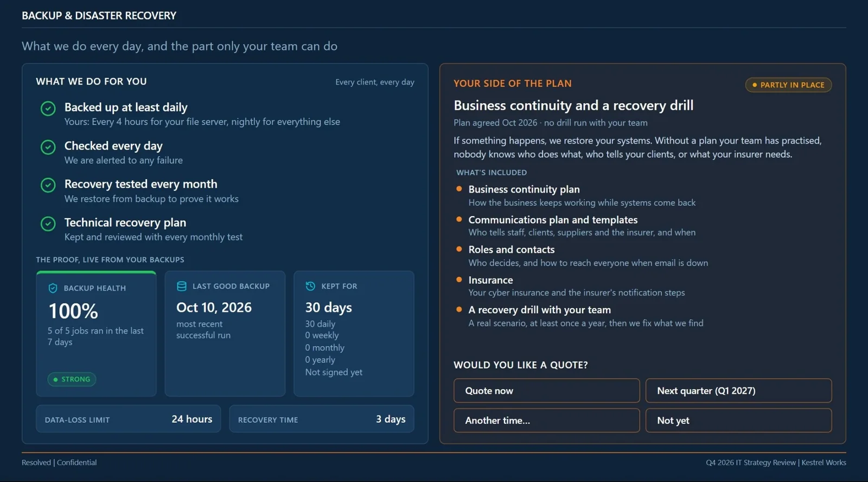Click the 0 weekly retention line
Viewport: 868px width, 482px height.
point(322,335)
